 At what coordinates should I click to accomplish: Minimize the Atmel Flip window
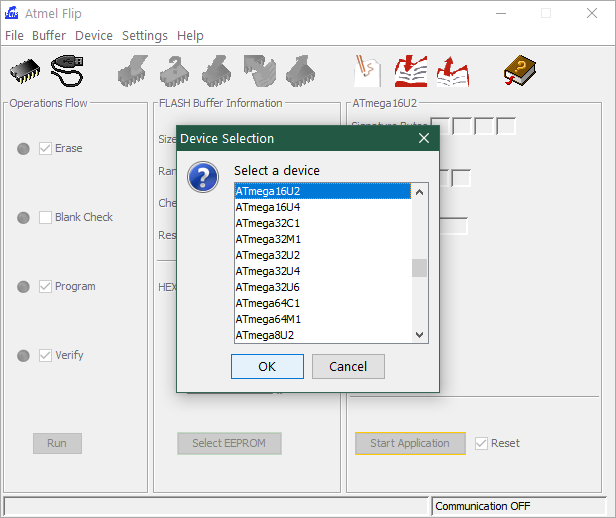(x=501, y=13)
